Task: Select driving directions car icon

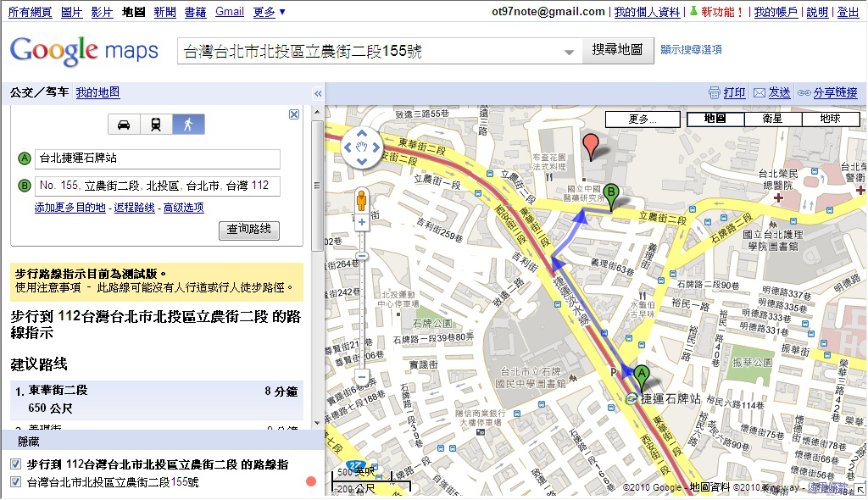Action: (x=124, y=125)
